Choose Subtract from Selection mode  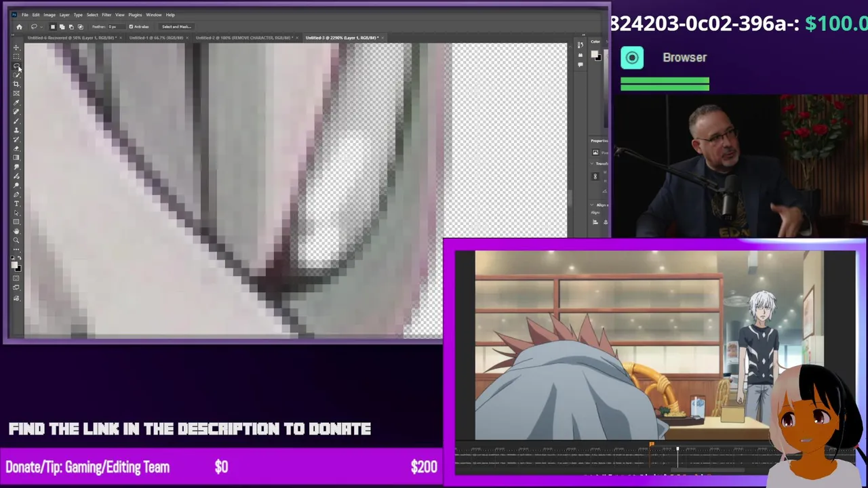coord(71,26)
